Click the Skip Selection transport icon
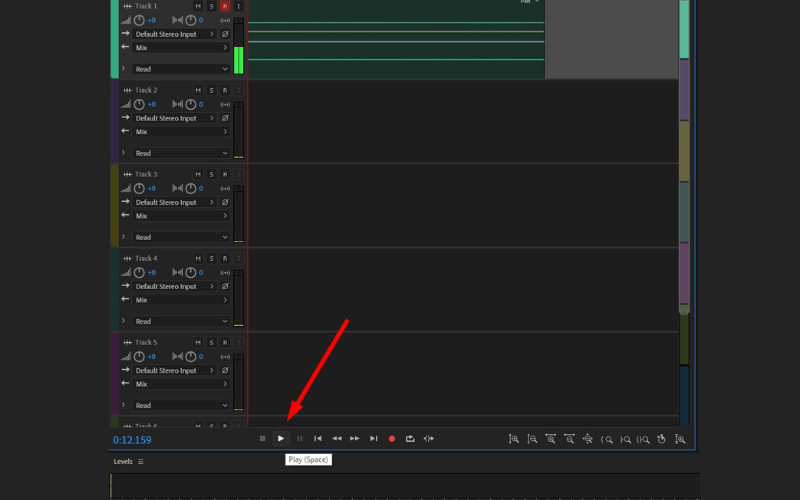The height and width of the screenshot is (500, 800). pyautogui.click(x=429, y=438)
